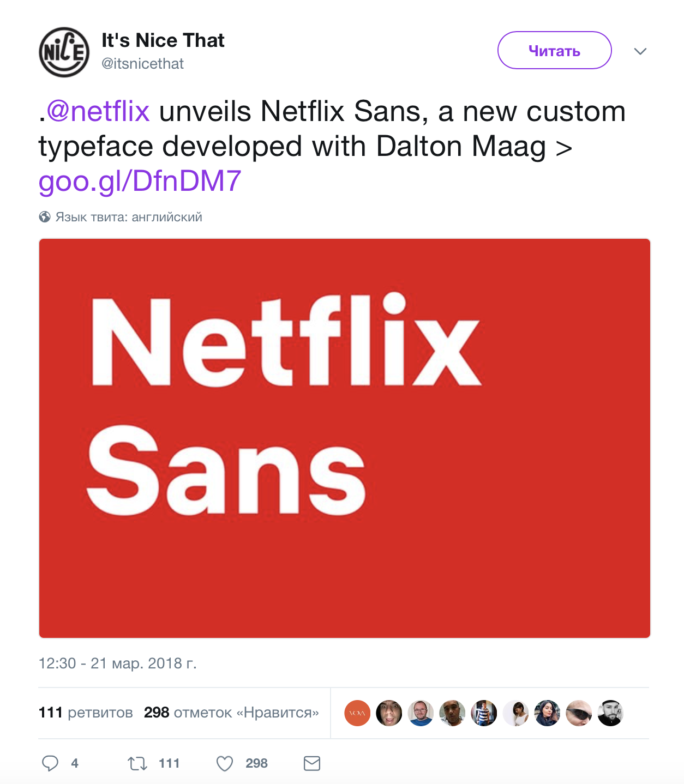684x784 pixels.
Task: Open the Netflix Sans red image
Action: click(x=345, y=438)
